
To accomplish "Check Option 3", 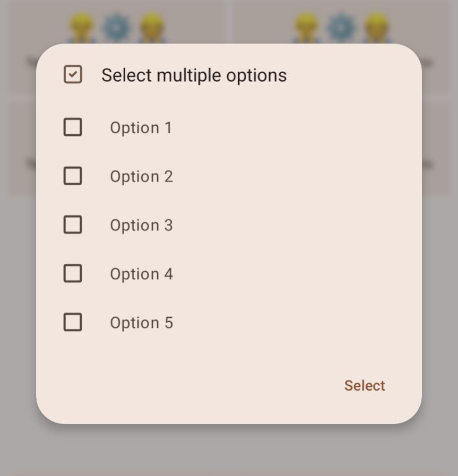I will coord(73,224).
